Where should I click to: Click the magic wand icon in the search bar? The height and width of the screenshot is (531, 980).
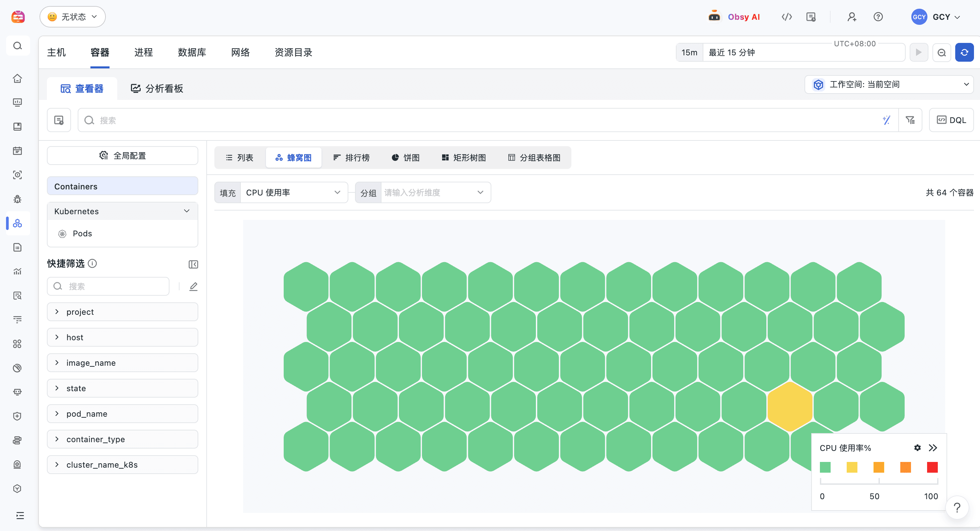pos(887,120)
